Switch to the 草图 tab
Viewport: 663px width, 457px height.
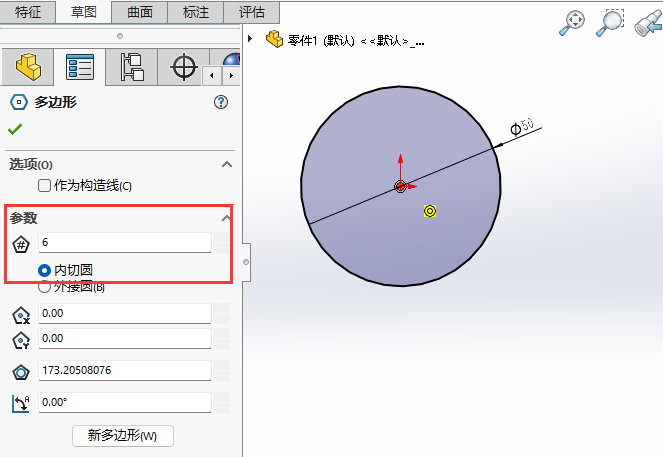[84, 12]
